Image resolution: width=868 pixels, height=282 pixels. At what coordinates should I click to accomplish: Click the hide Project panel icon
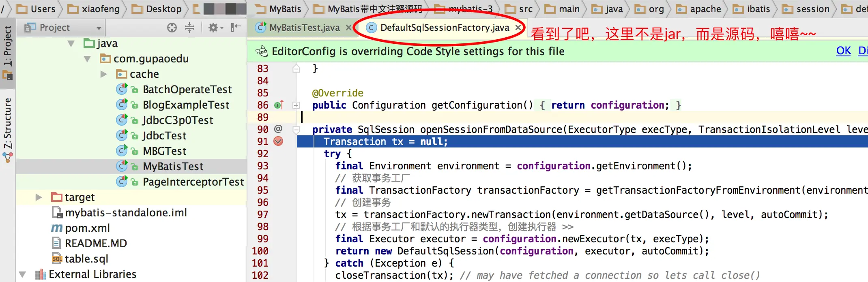point(236,28)
